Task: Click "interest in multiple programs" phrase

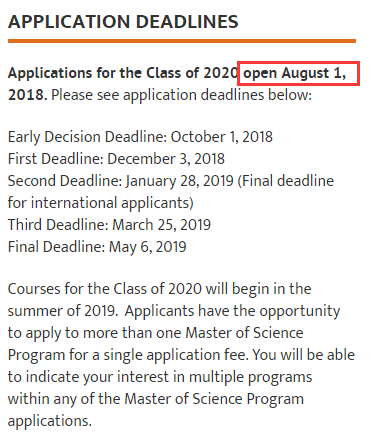Action: click(214, 377)
